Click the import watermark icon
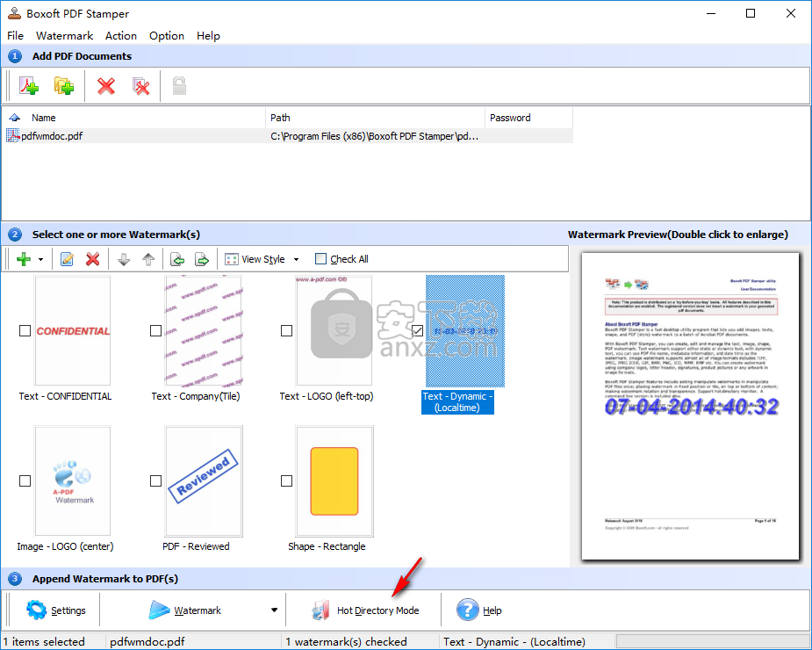 pos(177,258)
